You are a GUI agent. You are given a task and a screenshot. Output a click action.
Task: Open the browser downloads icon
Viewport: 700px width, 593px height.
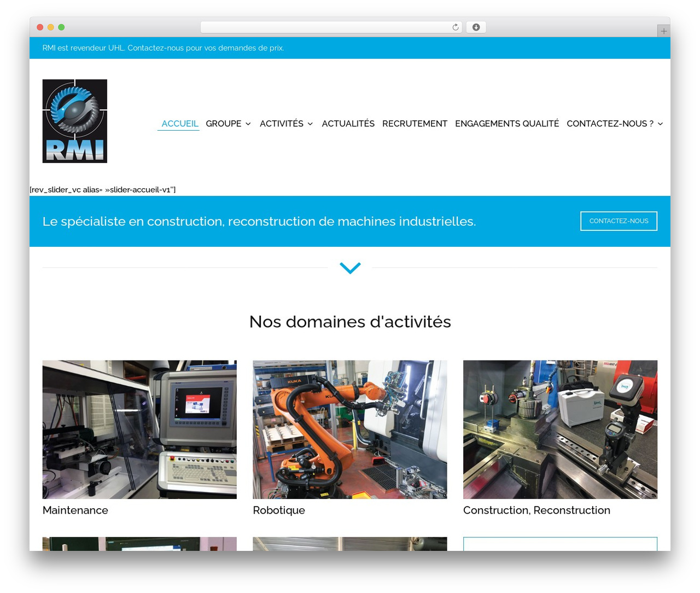476,27
